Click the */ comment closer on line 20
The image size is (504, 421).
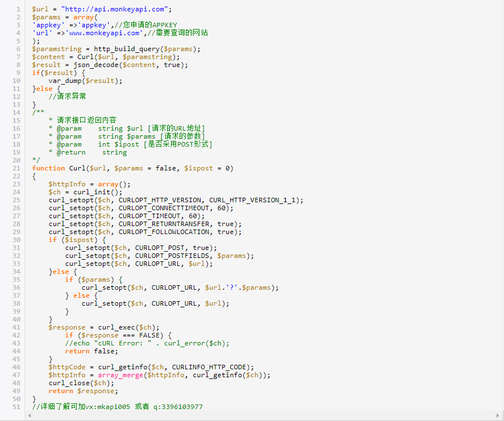pos(36,160)
